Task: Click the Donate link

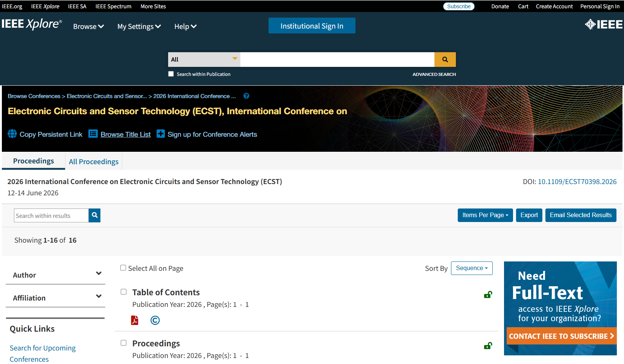Action: [500, 6]
